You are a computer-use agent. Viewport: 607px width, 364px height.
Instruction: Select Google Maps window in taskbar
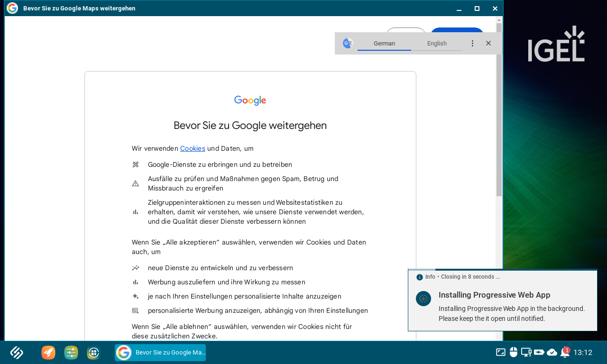160,353
